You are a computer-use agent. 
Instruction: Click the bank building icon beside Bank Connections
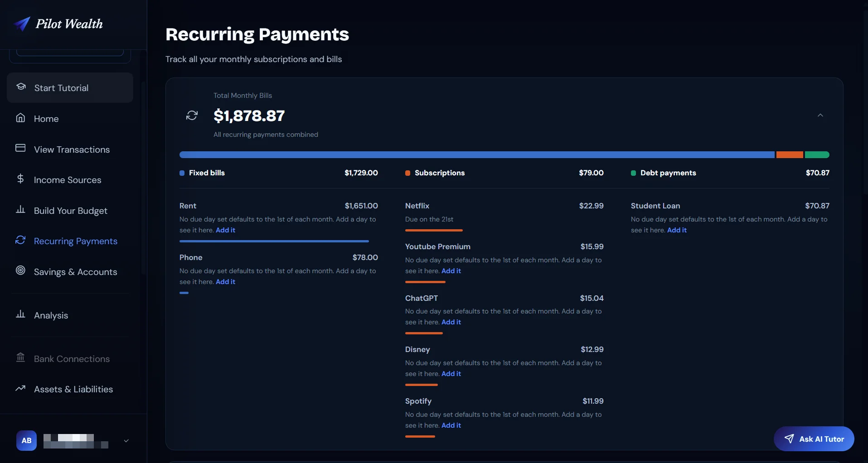point(20,357)
